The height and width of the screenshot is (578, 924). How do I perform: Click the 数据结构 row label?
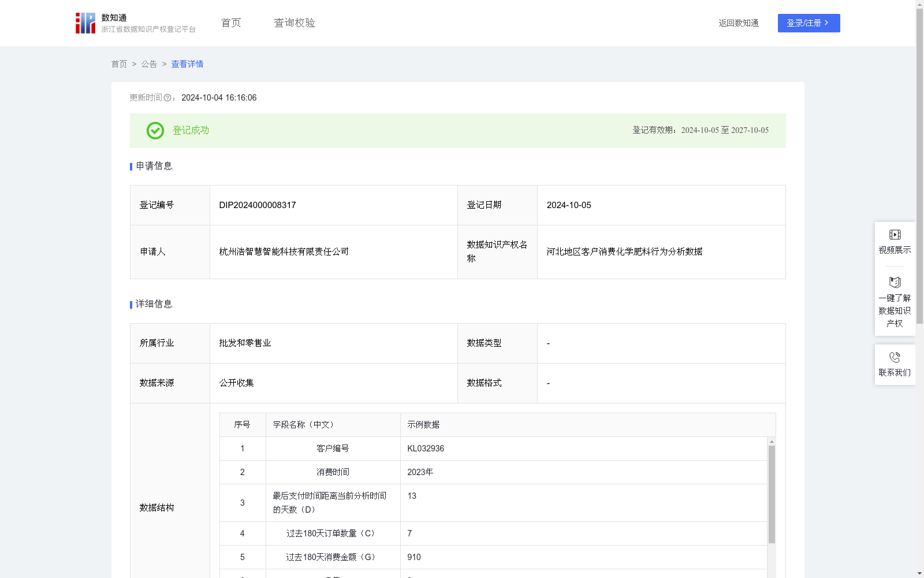(x=157, y=508)
